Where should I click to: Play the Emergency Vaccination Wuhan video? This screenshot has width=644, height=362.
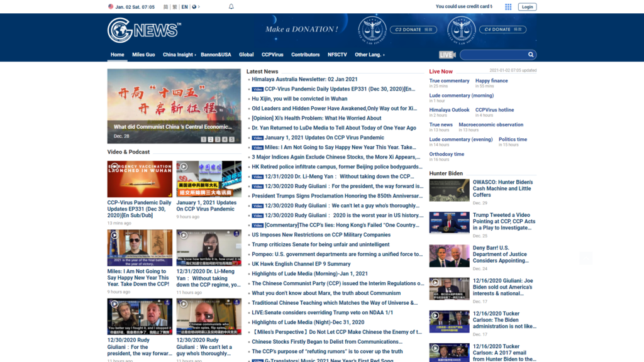140,179
